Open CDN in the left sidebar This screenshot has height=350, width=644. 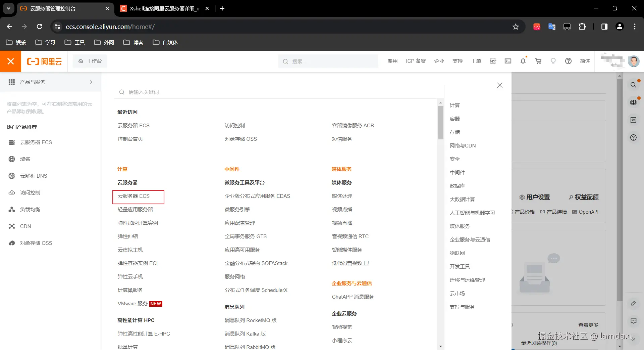pos(25,226)
